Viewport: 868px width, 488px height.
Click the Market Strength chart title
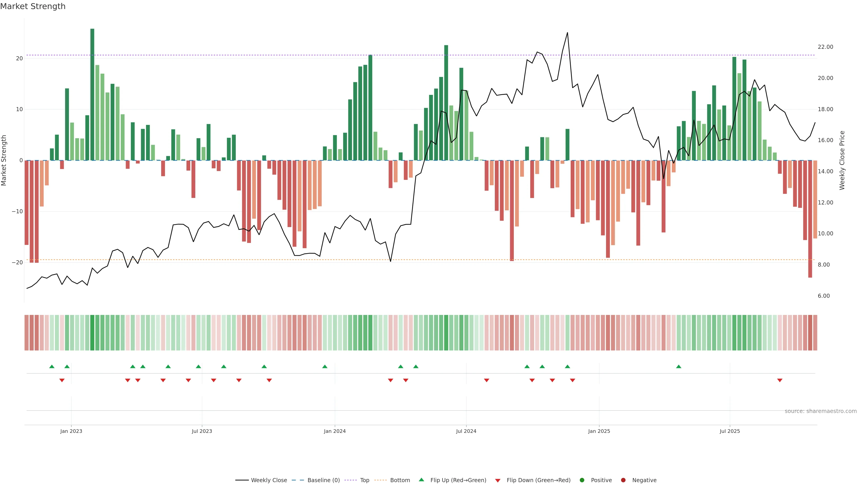pos(33,6)
